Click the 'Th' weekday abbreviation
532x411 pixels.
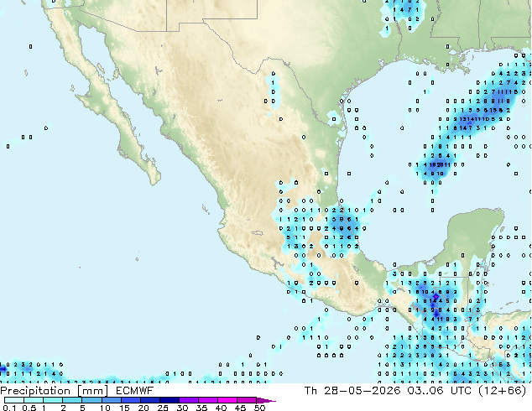tap(310, 391)
